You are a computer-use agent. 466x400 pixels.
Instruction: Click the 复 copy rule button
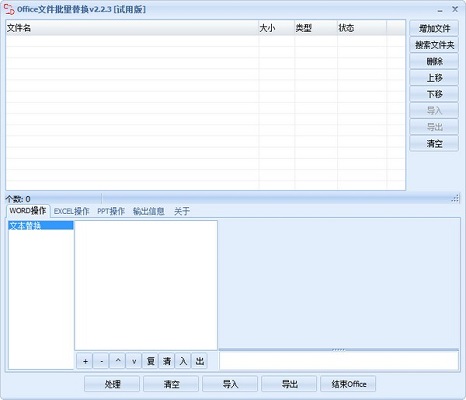click(150, 361)
